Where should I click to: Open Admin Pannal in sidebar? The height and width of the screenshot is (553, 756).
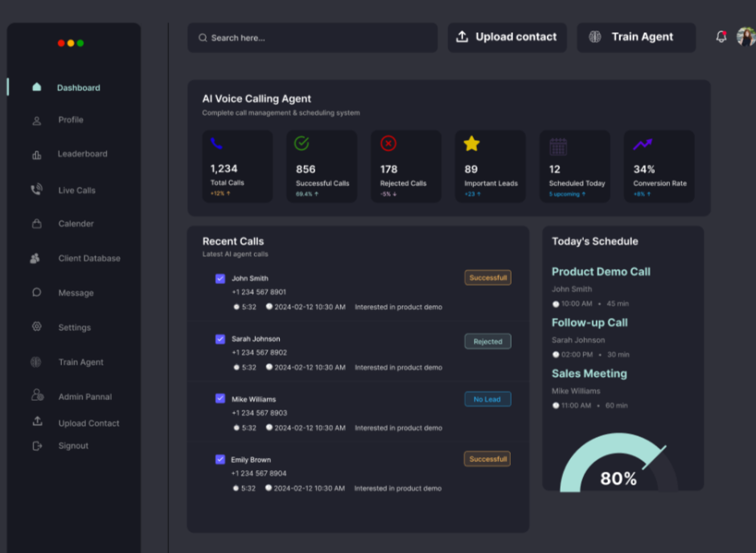pyautogui.click(x=85, y=397)
